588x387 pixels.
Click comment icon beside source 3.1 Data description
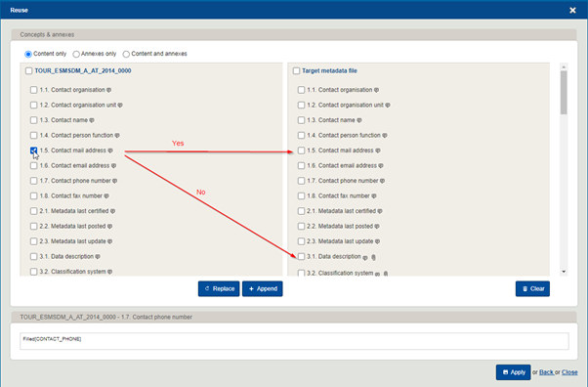pyautogui.click(x=98, y=257)
